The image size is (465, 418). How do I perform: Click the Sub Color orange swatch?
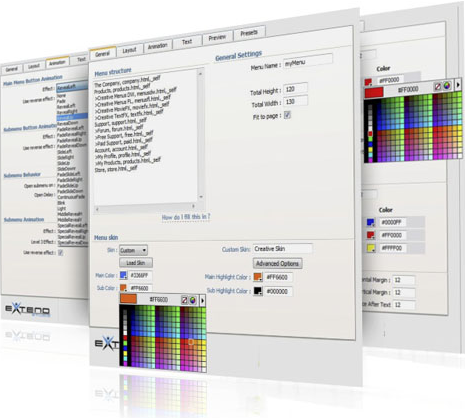tap(123, 288)
